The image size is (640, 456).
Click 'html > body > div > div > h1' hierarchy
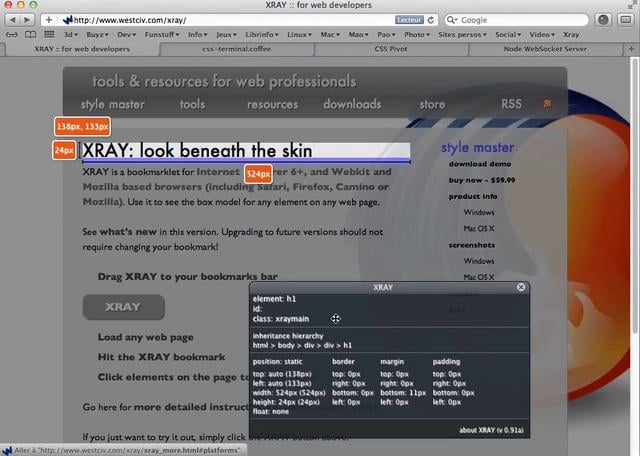[302, 345]
